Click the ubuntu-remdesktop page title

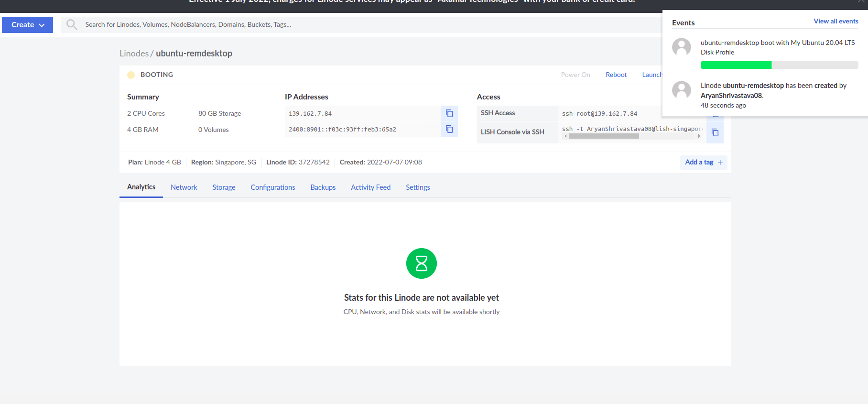coord(194,54)
